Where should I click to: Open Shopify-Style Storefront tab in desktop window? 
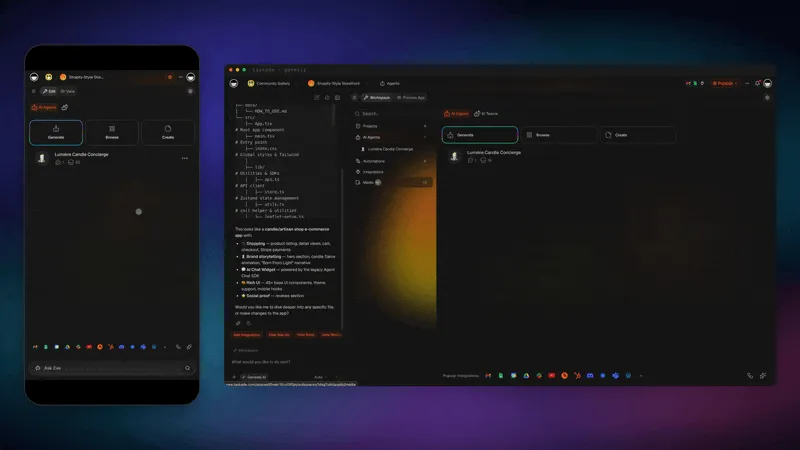[334, 83]
